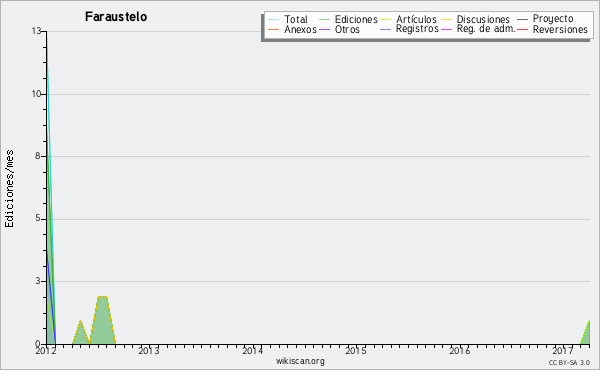Click the Discusiones legend label
600x370 pixels.
click(483, 19)
